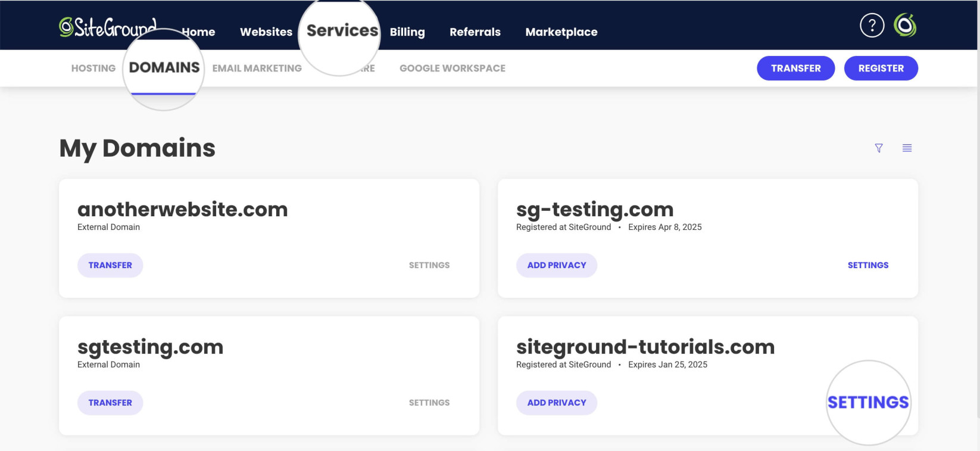Open Marketplace in top navigation
The image size is (980, 451).
[561, 32]
